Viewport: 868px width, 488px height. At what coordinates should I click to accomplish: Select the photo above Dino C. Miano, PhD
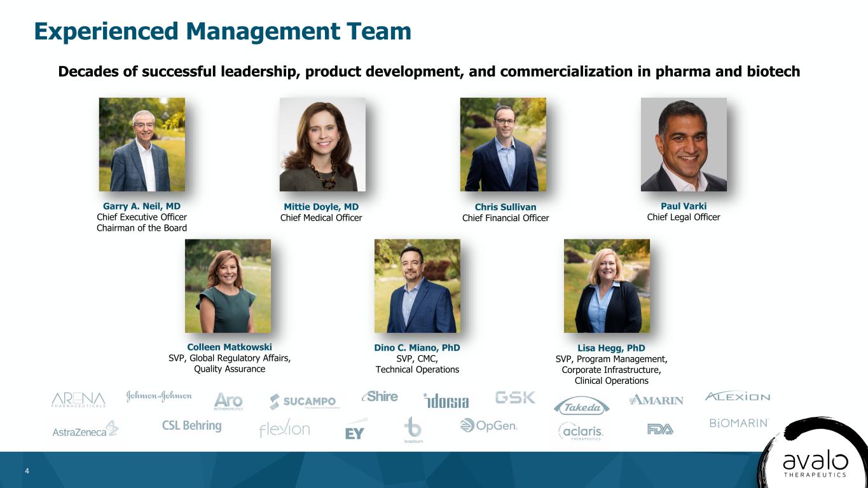point(417,286)
